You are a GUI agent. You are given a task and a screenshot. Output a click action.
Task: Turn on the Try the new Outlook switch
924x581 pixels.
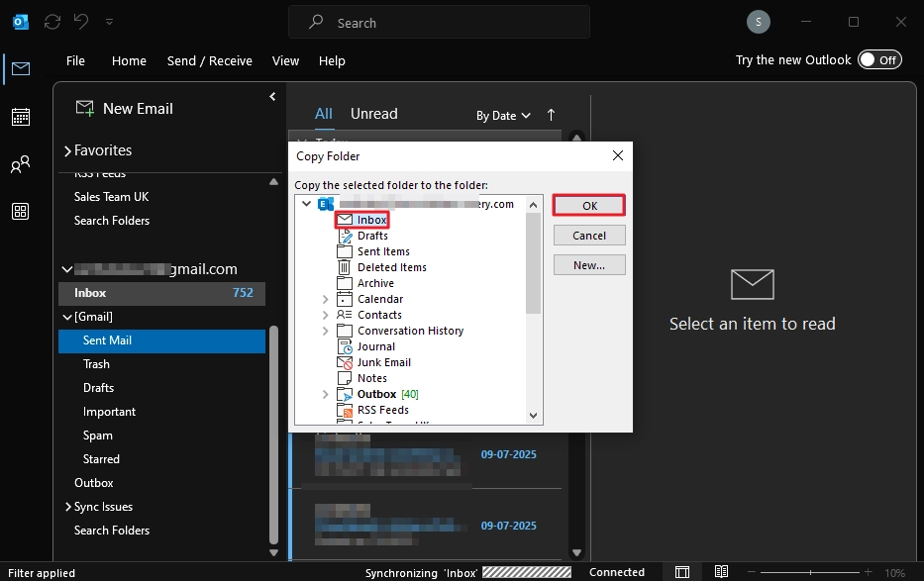coord(879,59)
